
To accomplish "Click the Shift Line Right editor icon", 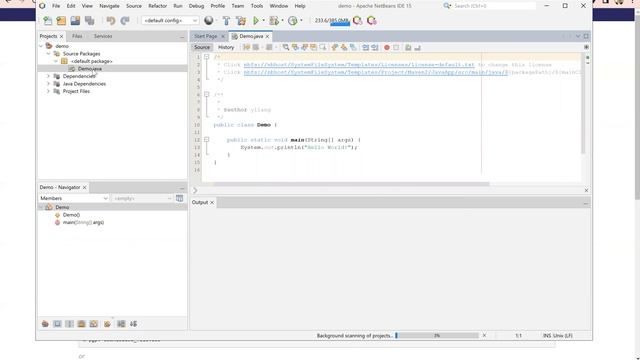I will tap(375, 47).
